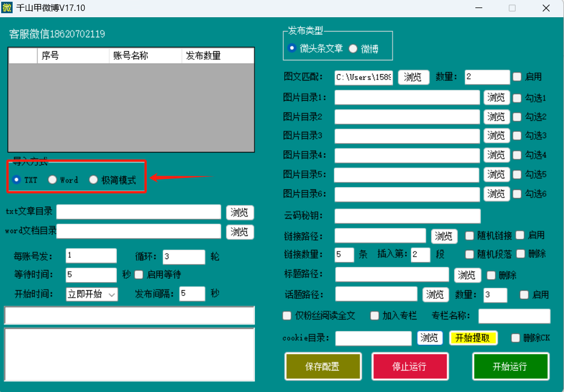Select 微博 publish type
The width and height of the screenshot is (564, 392).
pyautogui.click(x=353, y=48)
